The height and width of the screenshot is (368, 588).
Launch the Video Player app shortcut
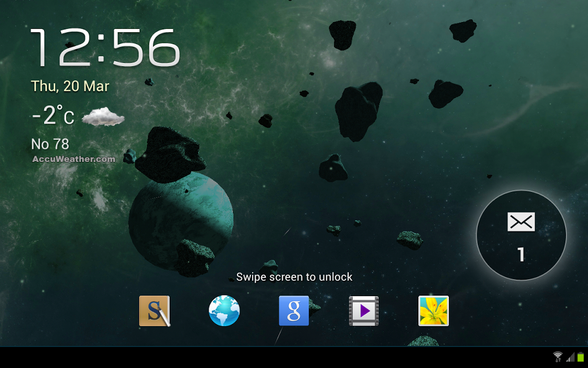364,311
